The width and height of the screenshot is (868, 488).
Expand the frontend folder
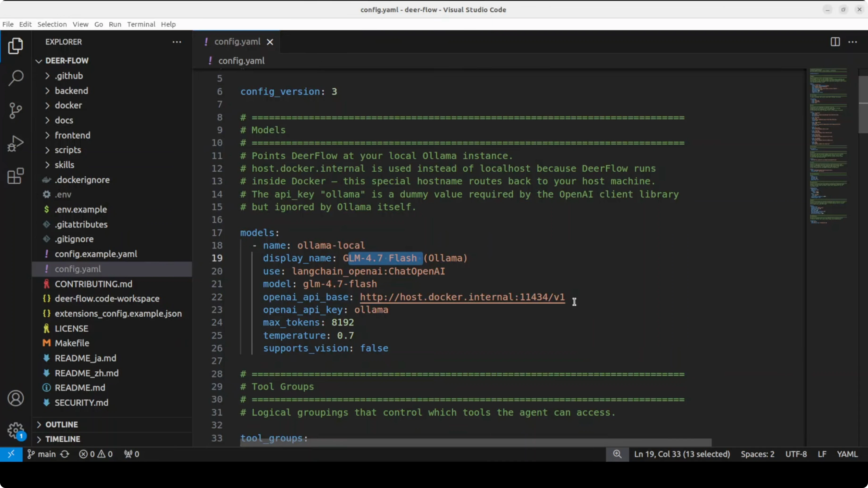[72, 135]
